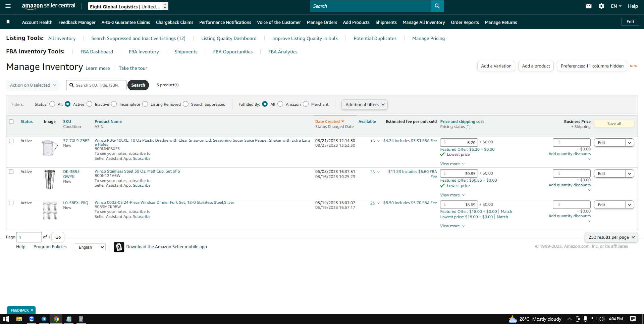Open the Windows notification center
This screenshot has width=644, height=324.
[633, 319]
